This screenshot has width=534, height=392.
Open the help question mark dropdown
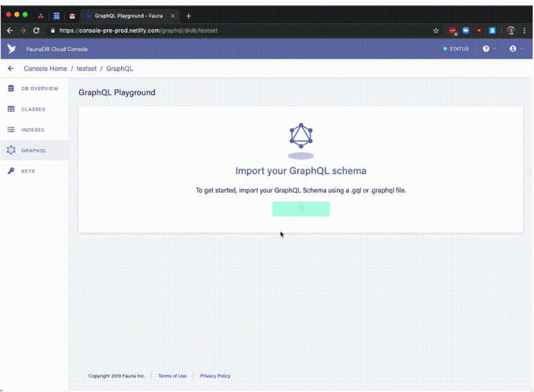(489, 49)
